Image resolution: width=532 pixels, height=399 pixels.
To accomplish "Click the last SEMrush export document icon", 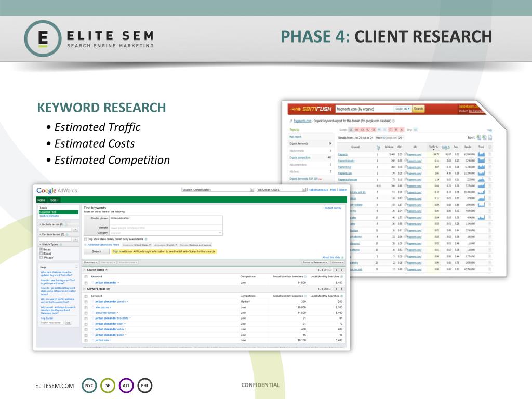I will click(x=490, y=137).
